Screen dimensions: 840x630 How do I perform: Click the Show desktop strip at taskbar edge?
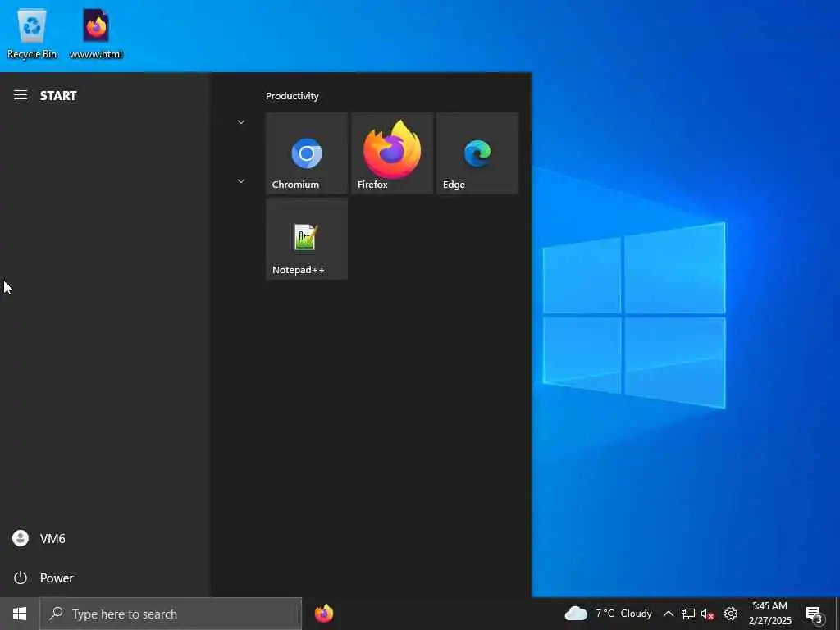click(838, 614)
